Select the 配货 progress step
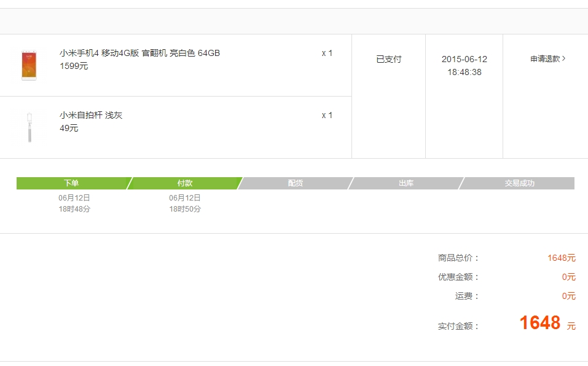 296,183
